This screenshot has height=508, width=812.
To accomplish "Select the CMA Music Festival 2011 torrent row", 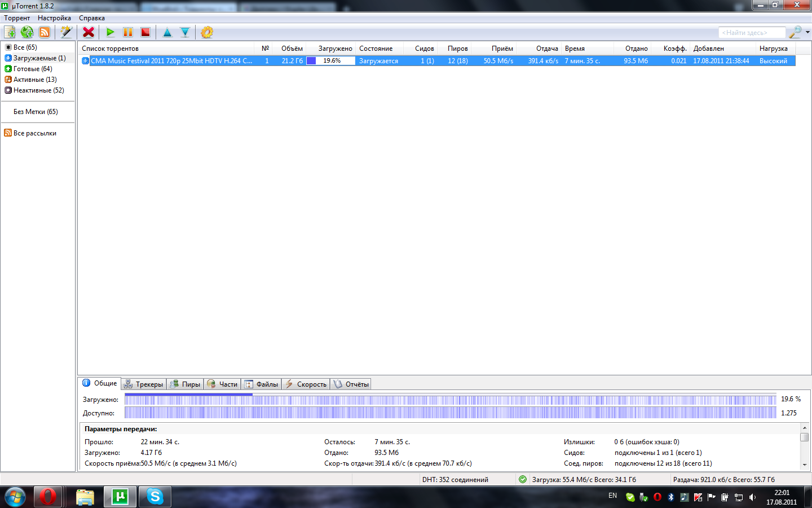I will pyautogui.click(x=438, y=61).
